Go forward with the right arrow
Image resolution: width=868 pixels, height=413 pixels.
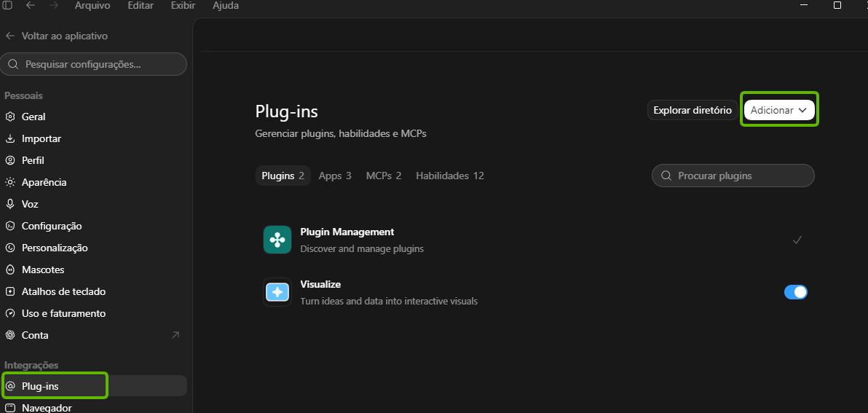[54, 6]
